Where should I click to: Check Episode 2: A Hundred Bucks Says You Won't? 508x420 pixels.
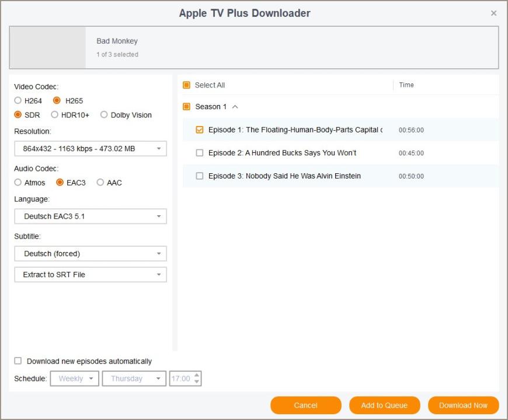pyautogui.click(x=200, y=153)
